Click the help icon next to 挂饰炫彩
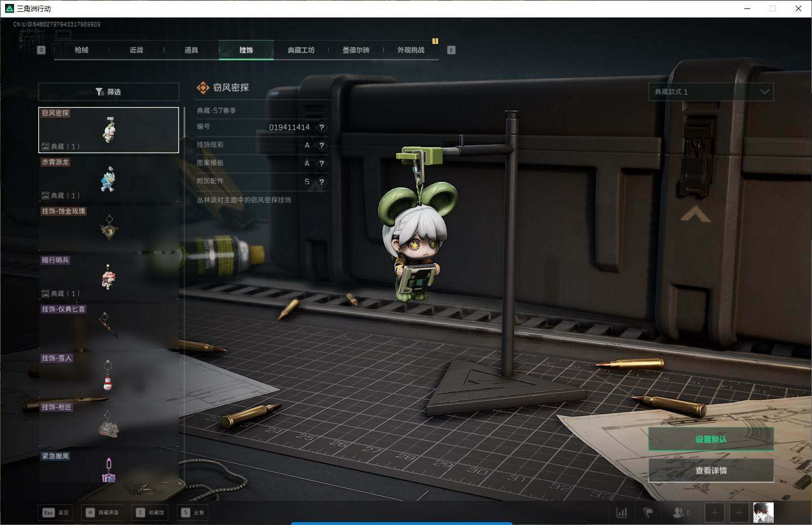Image resolution: width=812 pixels, height=525 pixels. pos(322,145)
